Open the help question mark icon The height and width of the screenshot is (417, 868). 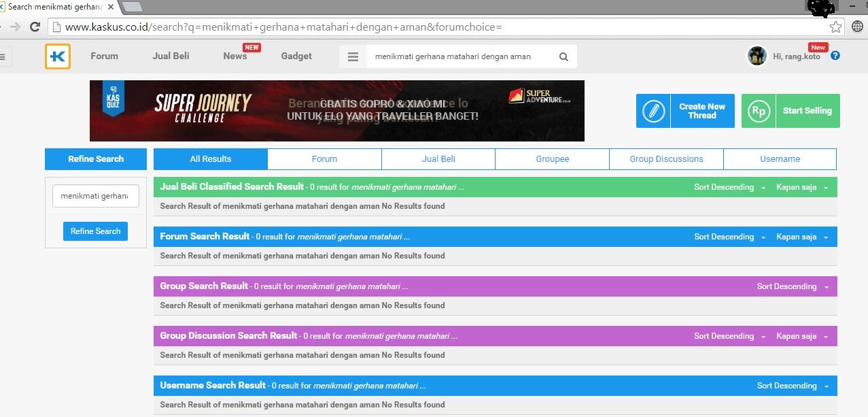(835, 56)
